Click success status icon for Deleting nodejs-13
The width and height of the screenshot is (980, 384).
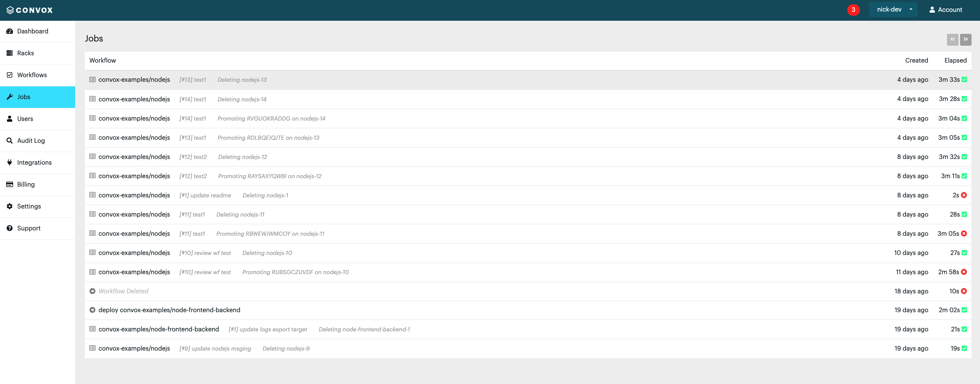964,80
